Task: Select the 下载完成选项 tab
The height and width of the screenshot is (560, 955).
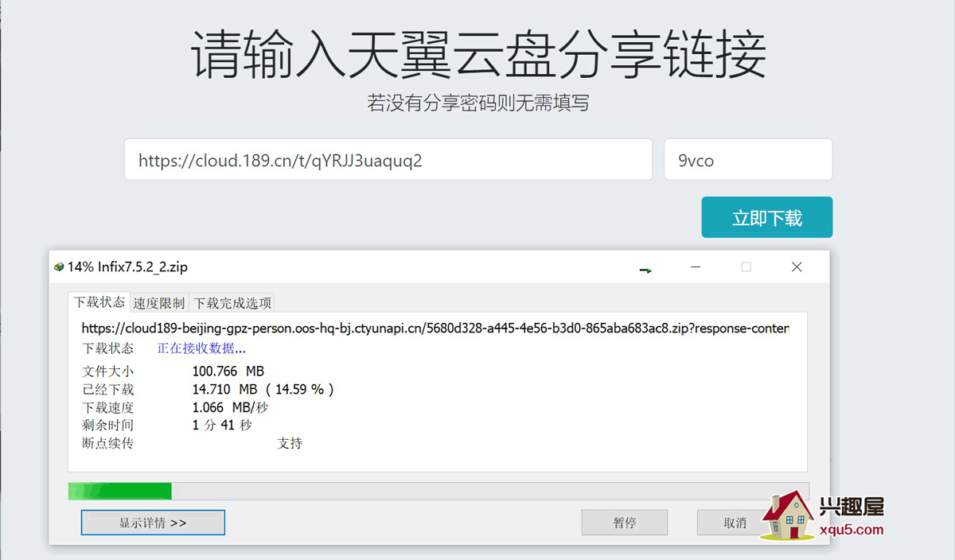Action: click(233, 303)
